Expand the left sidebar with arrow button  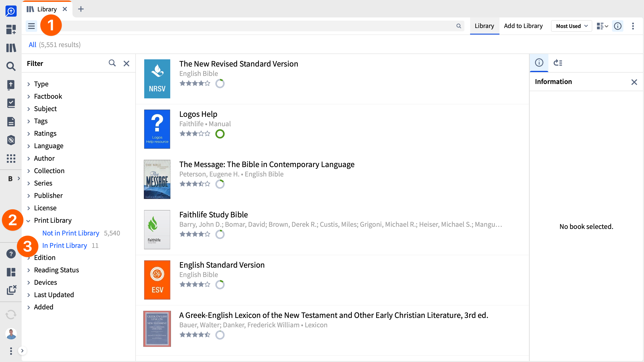(x=22, y=351)
